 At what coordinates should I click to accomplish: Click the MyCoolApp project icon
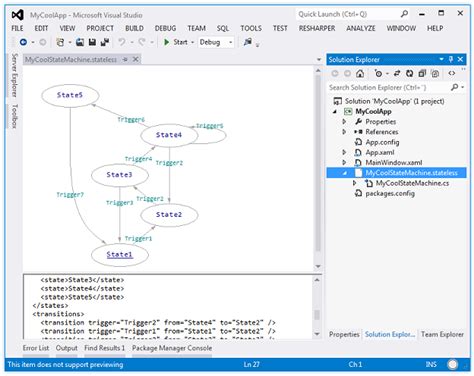pyautogui.click(x=348, y=111)
